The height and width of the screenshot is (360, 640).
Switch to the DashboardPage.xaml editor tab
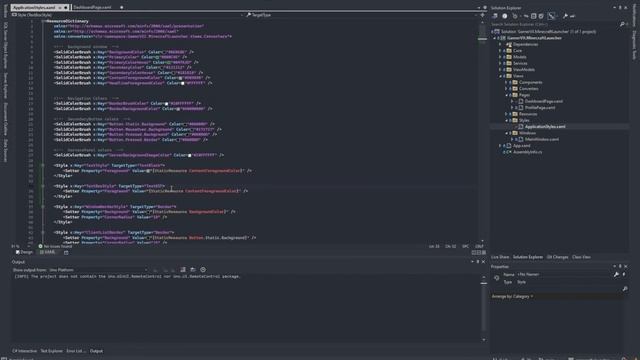tap(92, 7)
